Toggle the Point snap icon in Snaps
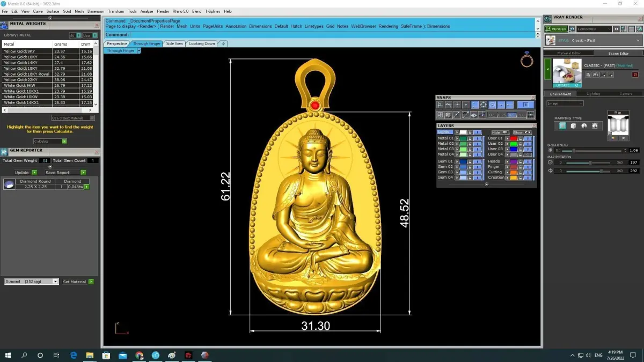Screen dimensions: 644x362 (x=466, y=105)
